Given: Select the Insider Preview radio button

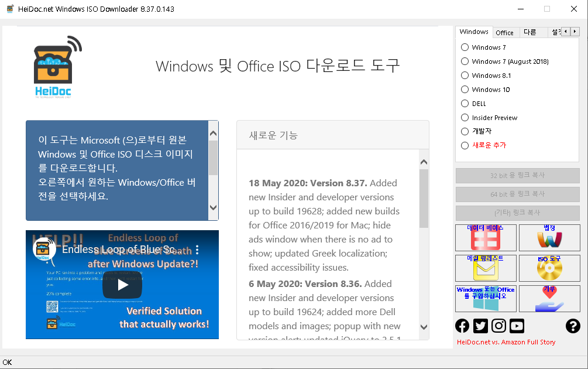Looking at the screenshot, I should [465, 118].
